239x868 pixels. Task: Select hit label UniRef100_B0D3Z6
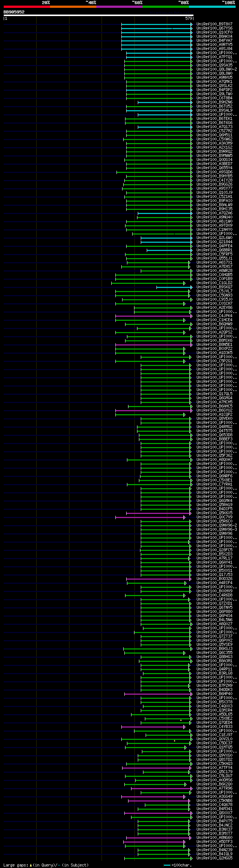click(214, 579)
